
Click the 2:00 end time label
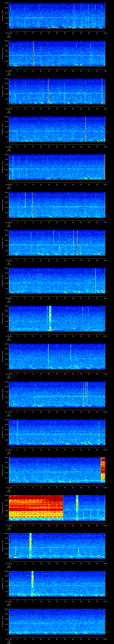(105, 33)
